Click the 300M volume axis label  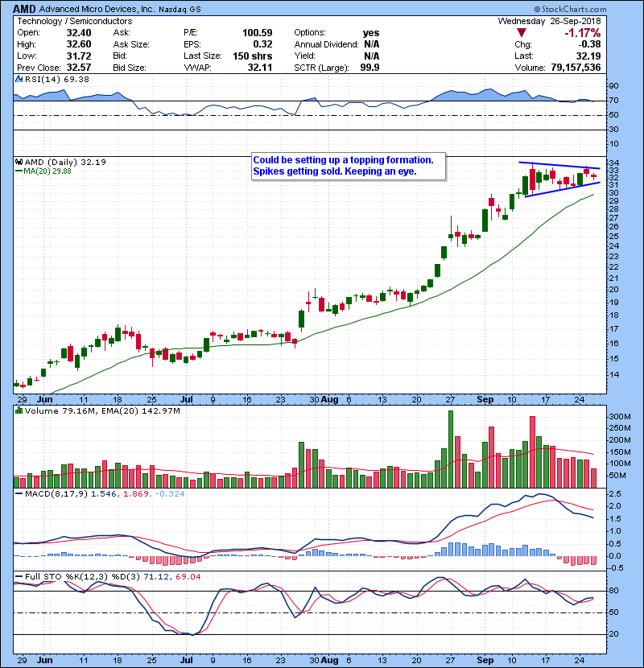619,417
